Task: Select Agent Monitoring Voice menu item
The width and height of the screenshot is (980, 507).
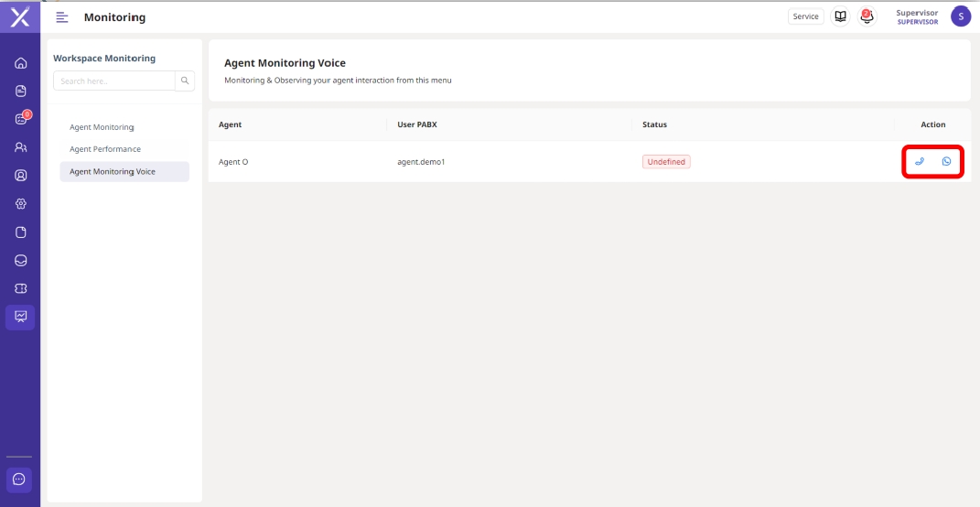Action: (113, 172)
